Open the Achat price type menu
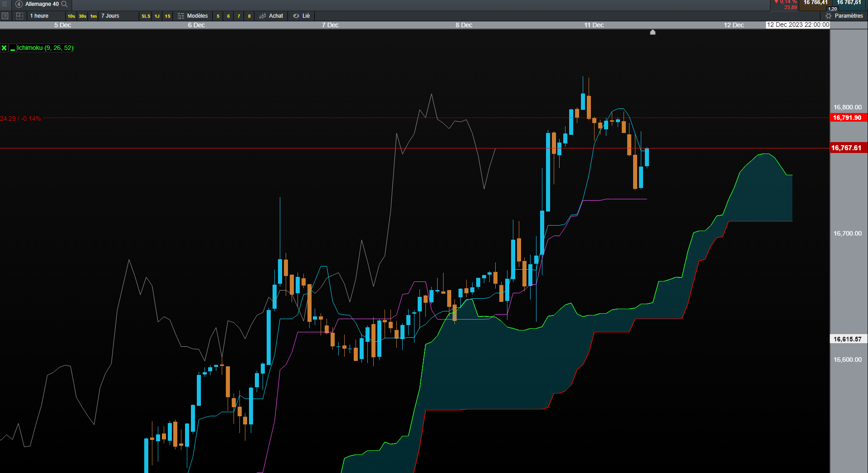Screen dimensions: 868x473 [271, 16]
